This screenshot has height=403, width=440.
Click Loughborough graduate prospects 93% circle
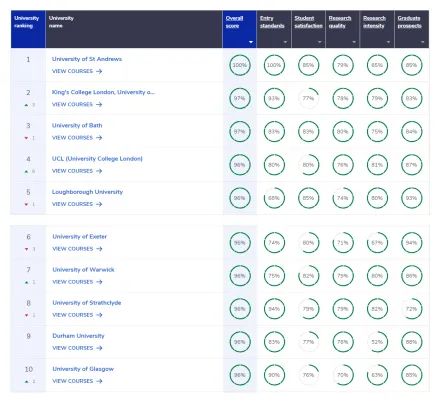pyautogui.click(x=411, y=198)
